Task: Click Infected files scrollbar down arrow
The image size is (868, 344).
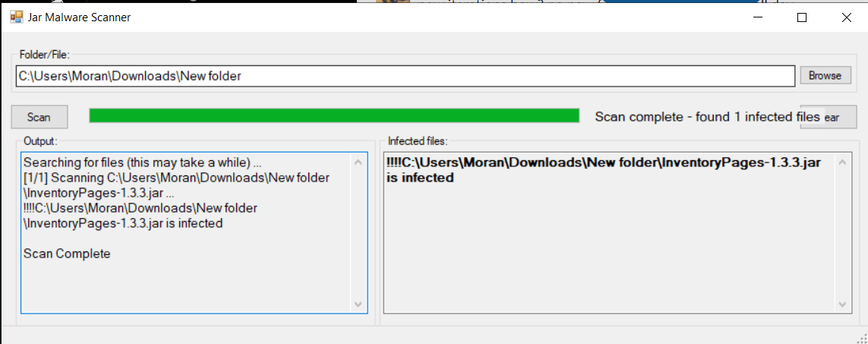Action: click(842, 304)
